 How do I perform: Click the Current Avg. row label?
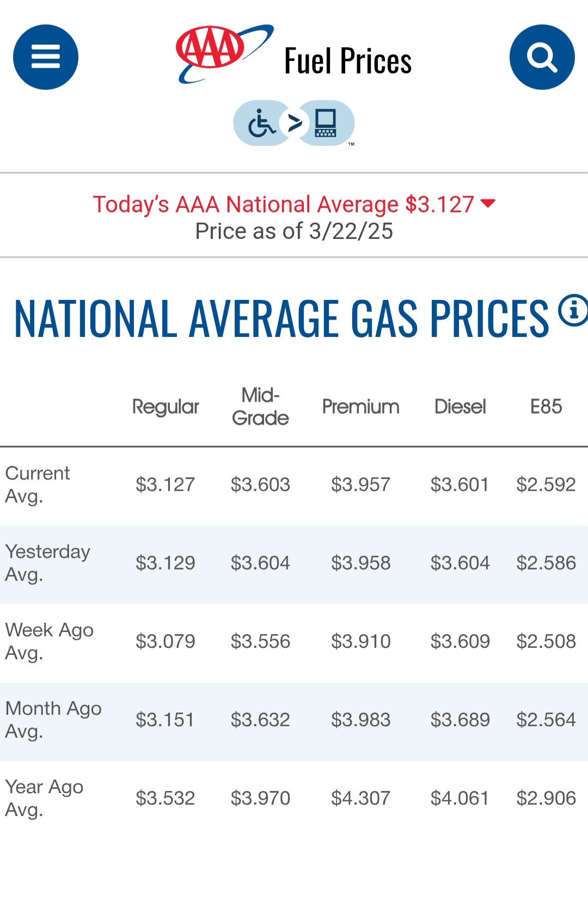38,485
